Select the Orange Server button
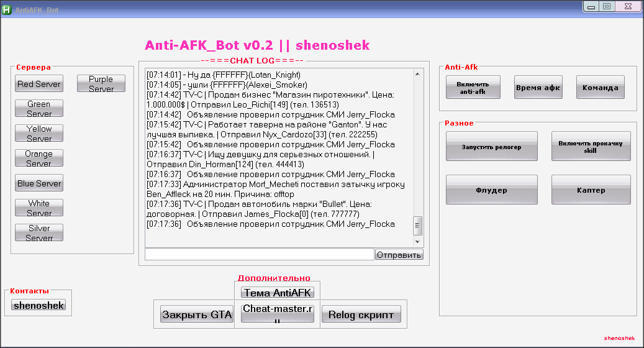Viewport: 644px width, 348px height. point(39,158)
